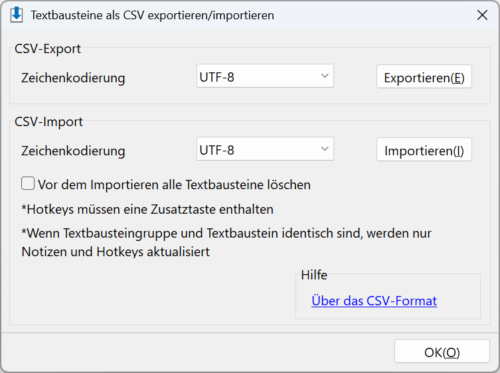Screen dimensions: 500x373
Task: Close the CSV export/import dialog
Action: point(482,15)
